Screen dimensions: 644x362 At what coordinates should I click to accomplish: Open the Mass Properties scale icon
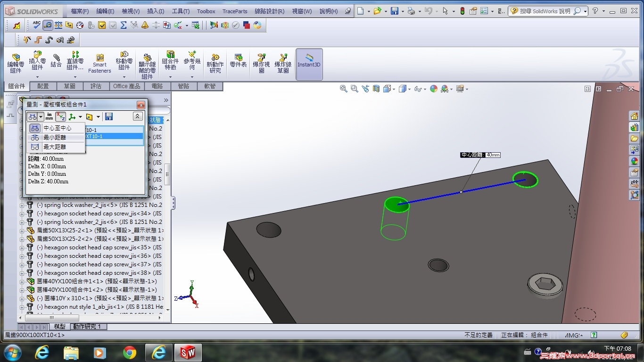click(58, 25)
